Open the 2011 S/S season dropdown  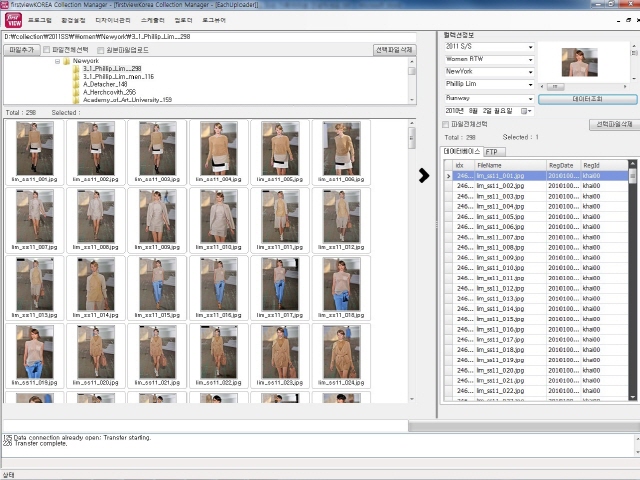[x=530, y=47]
